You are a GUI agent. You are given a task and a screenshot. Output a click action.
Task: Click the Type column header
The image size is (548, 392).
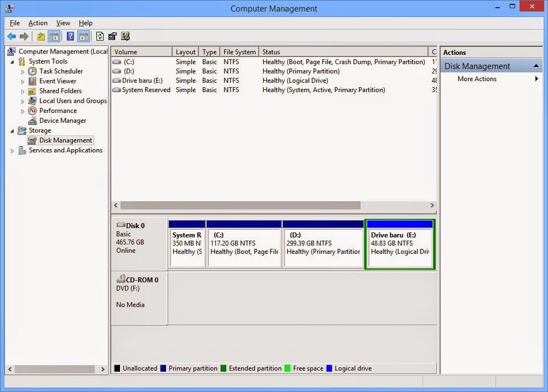(x=209, y=52)
